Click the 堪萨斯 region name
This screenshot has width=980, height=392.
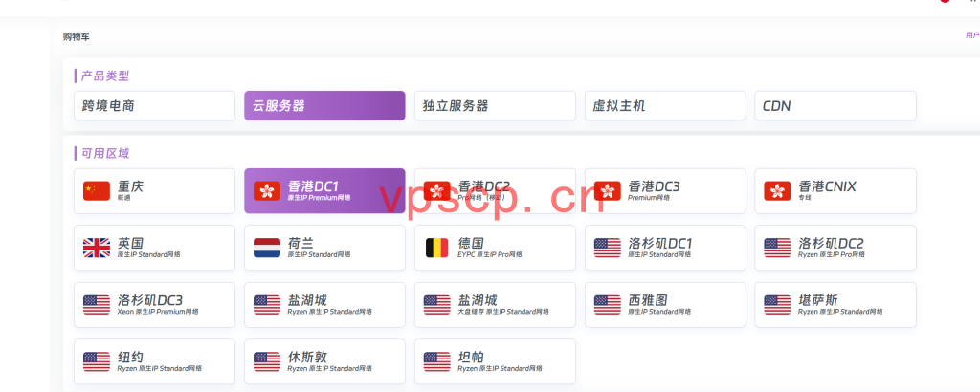click(817, 299)
